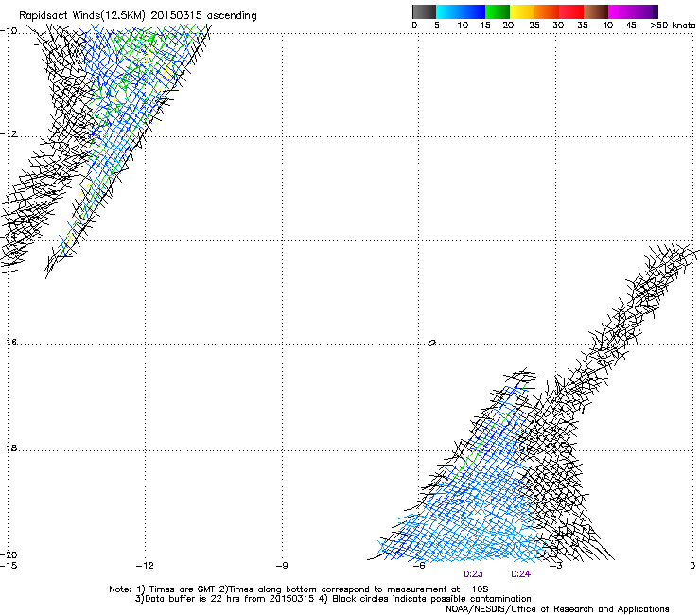Click the '-3' longitude axis label
Image resolution: width=700 pixels, height=615 pixels.
[x=556, y=566]
